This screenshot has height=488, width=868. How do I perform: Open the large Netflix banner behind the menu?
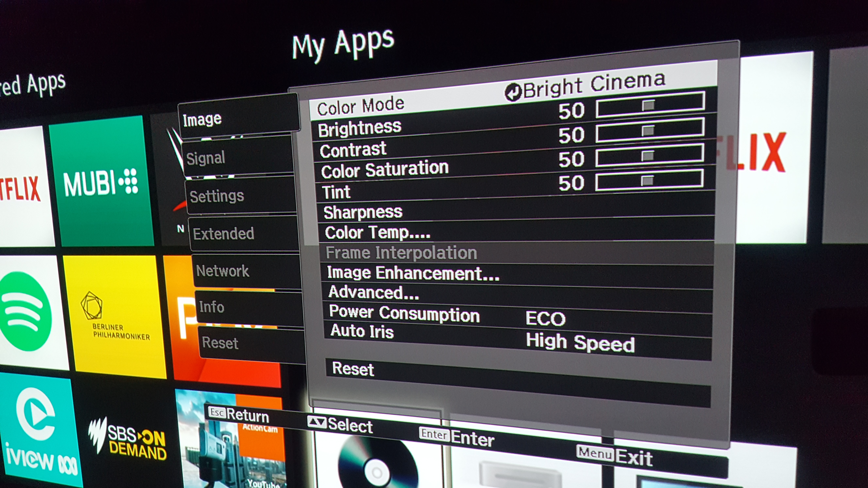click(x=772, y=148)
